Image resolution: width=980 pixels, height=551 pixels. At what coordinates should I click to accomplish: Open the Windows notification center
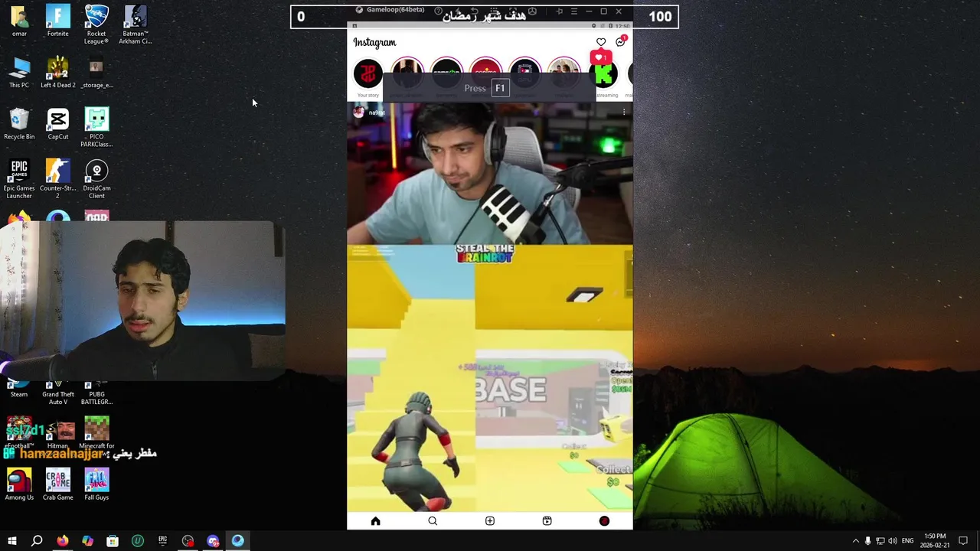tap(963, 541)
